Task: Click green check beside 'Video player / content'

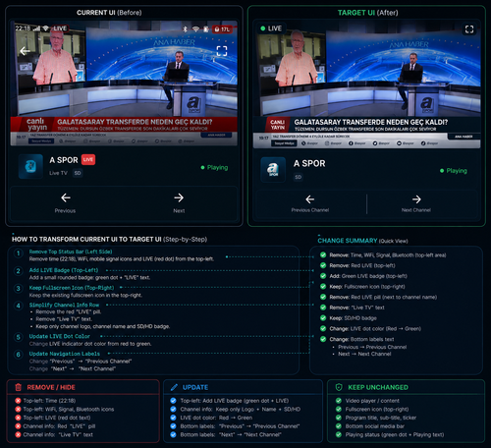Action: pos(339,401)
